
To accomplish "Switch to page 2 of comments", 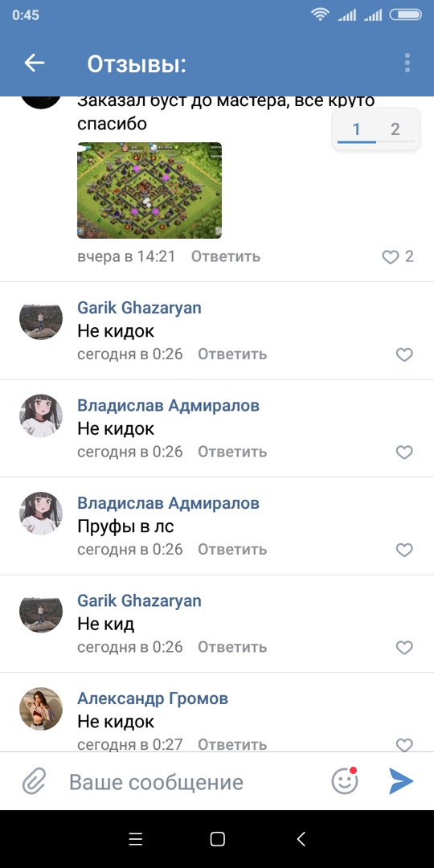I will pyautogui.click(x=395, y=129).
